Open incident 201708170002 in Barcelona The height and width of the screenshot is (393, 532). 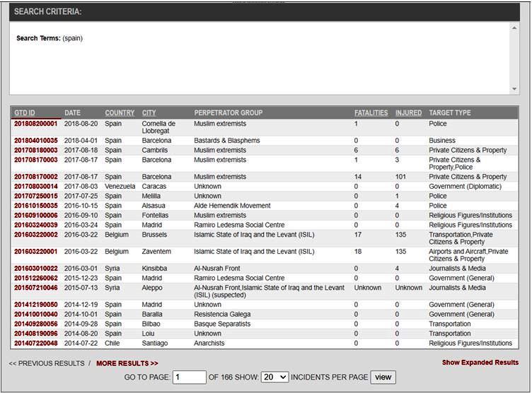pos(35,177)
